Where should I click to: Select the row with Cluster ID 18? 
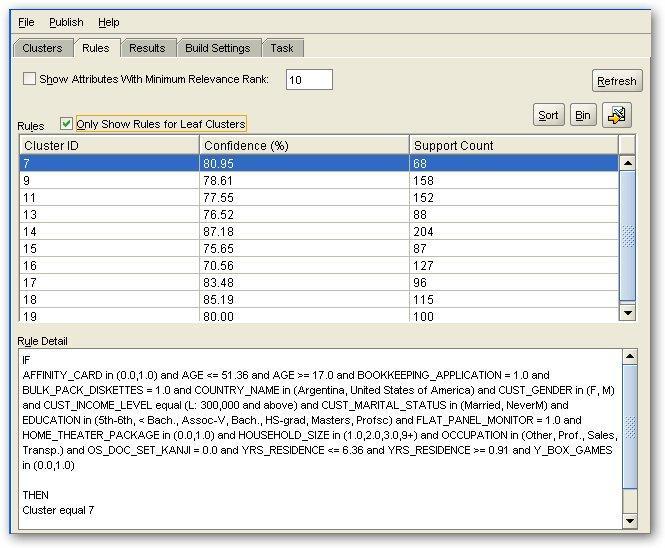click(319, 299)
